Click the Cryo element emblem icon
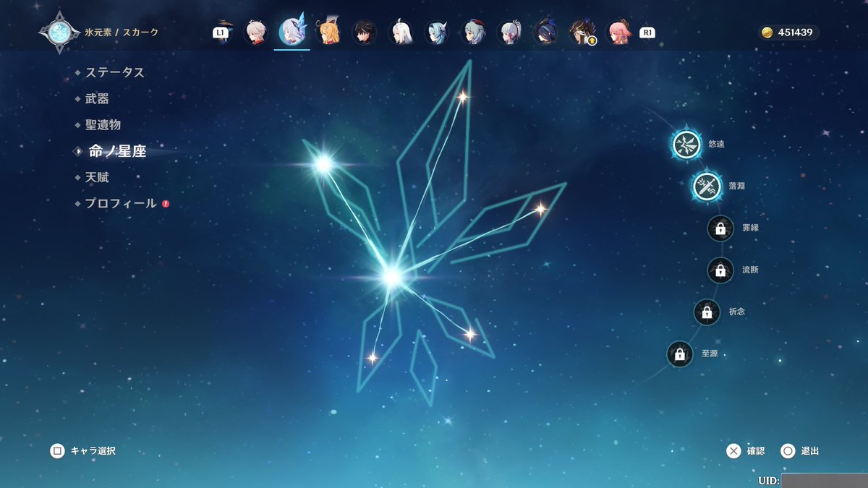 [x=58, y=33]
